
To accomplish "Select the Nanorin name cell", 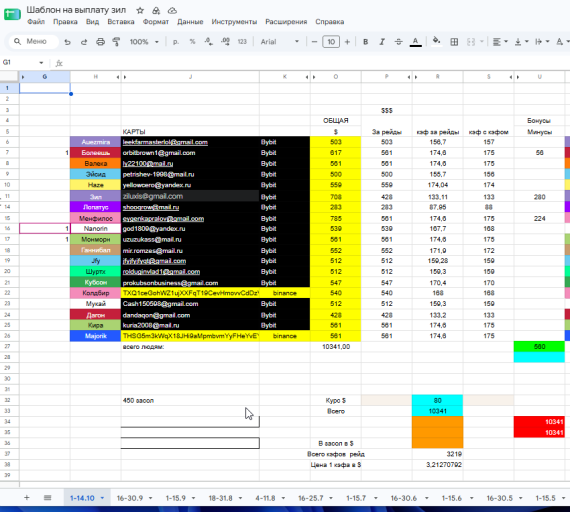I will coord(96,229).
